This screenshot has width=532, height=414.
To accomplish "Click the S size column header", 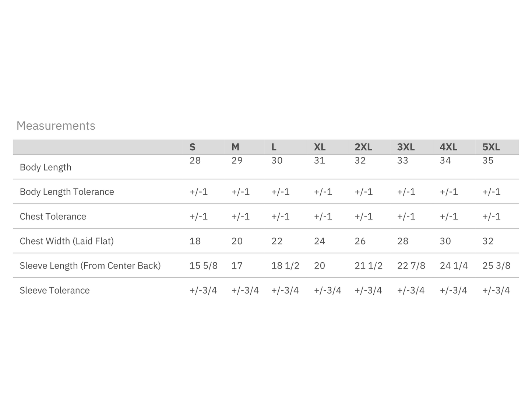I will [x=192, y=147].
